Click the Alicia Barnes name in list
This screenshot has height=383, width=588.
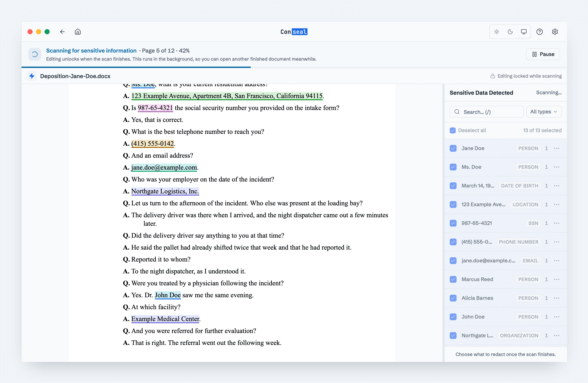pos(477,298)
